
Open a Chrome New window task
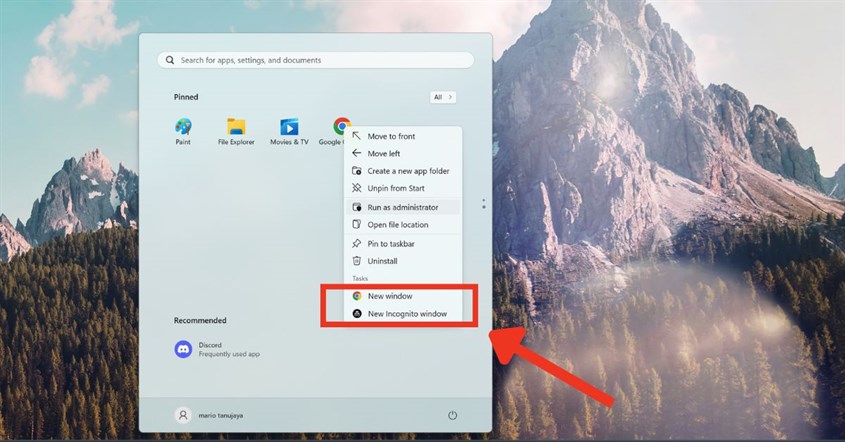point(403,296)
